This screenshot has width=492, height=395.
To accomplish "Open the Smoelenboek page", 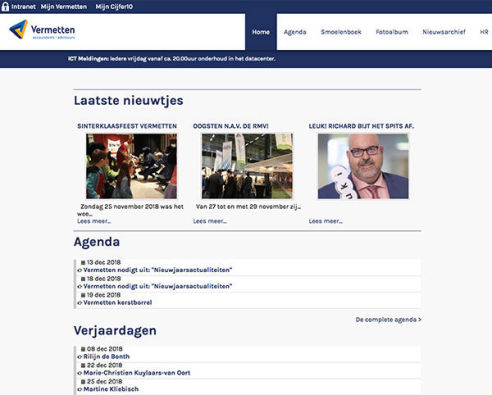I will [341, 32].
